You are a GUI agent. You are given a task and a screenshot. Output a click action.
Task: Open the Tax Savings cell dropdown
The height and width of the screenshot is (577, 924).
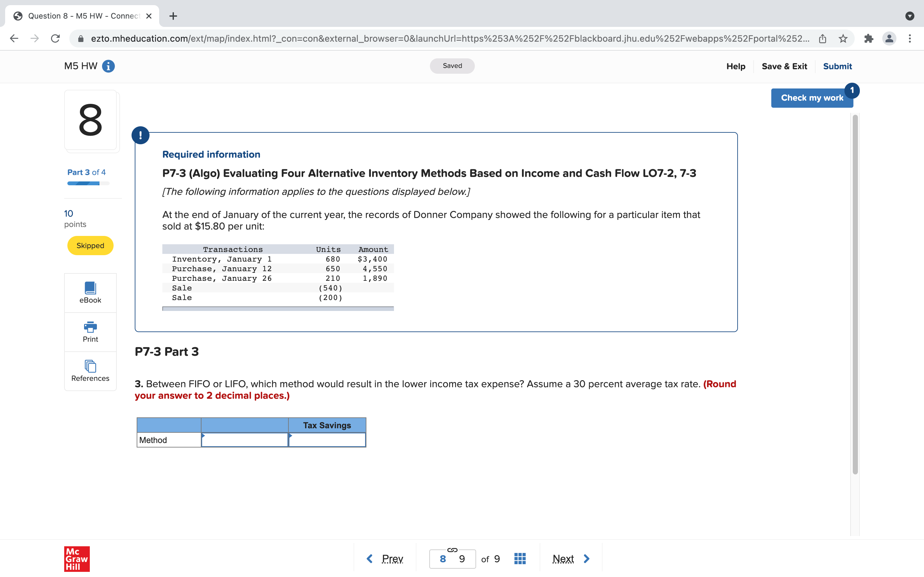point(327,439)
